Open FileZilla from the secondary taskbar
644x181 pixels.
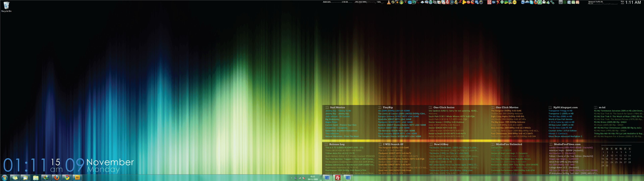pyautogui.click(x=337, y=178)
